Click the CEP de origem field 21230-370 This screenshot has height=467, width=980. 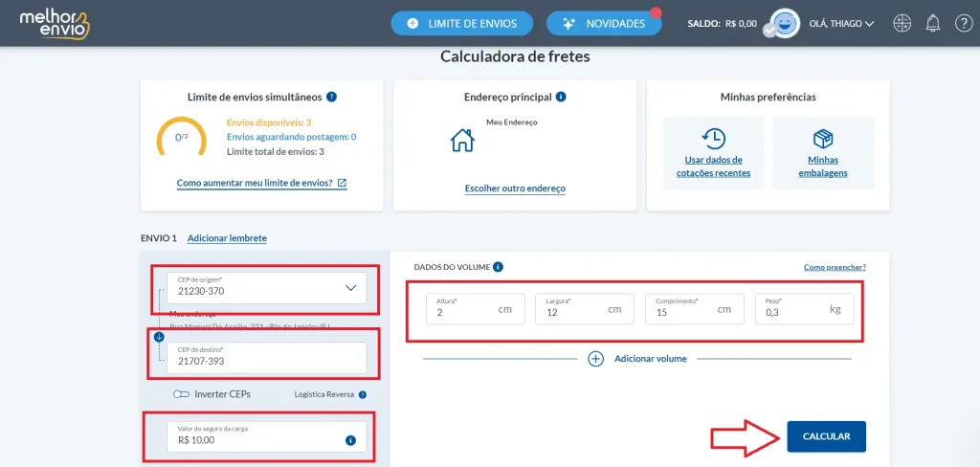(267, 288)
